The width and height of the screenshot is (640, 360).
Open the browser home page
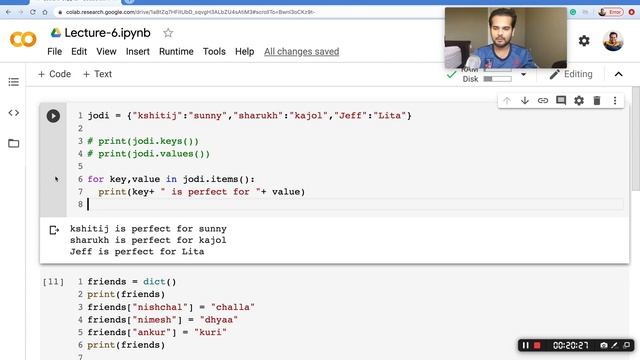45,12
